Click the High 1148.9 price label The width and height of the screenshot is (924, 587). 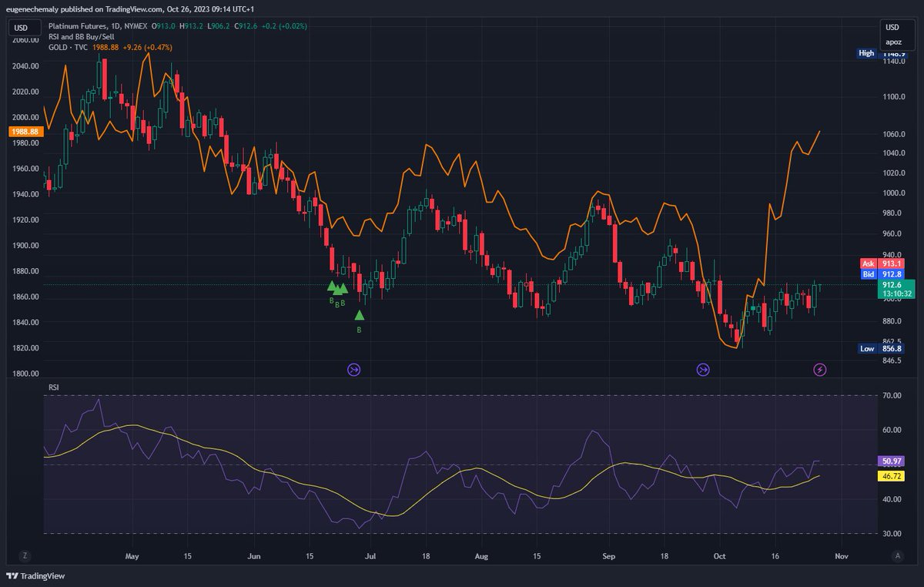point(884,53)
